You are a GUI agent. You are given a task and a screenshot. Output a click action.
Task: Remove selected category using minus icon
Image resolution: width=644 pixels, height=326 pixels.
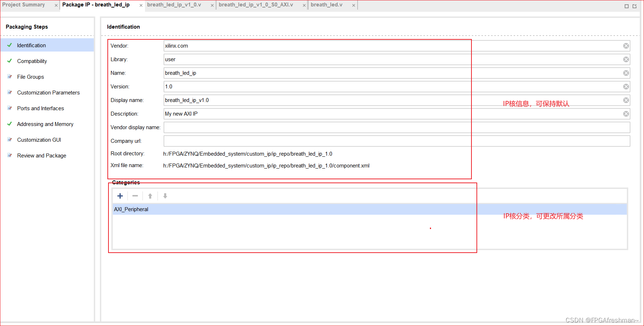135,196
